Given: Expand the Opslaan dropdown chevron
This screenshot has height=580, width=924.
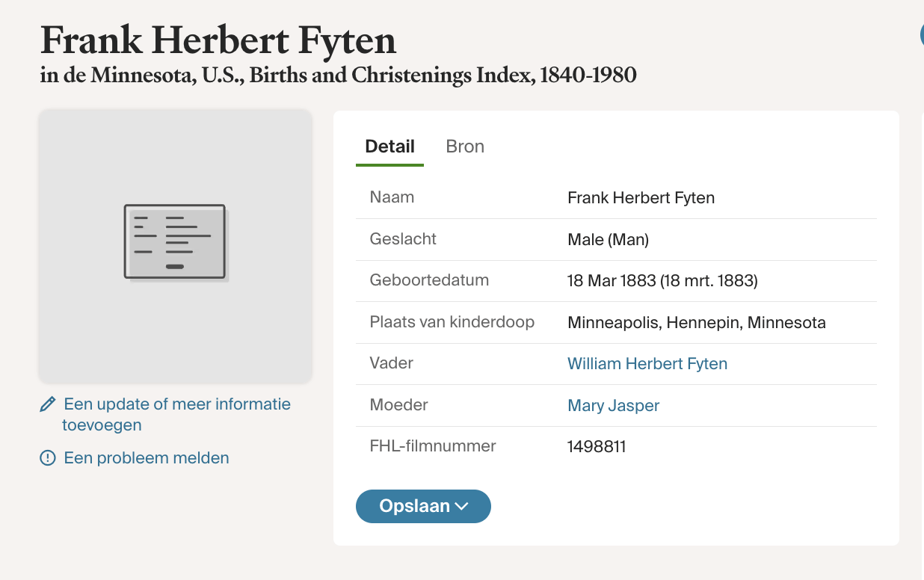Looking at the screenshot, I should coord(462,506).
